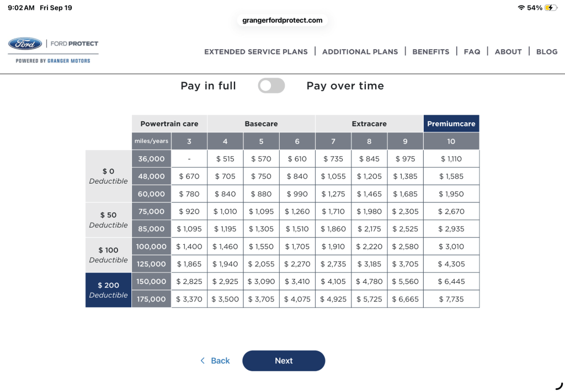565x392 pixels.
Task: Click the Back link
Action: pos(220,361)
